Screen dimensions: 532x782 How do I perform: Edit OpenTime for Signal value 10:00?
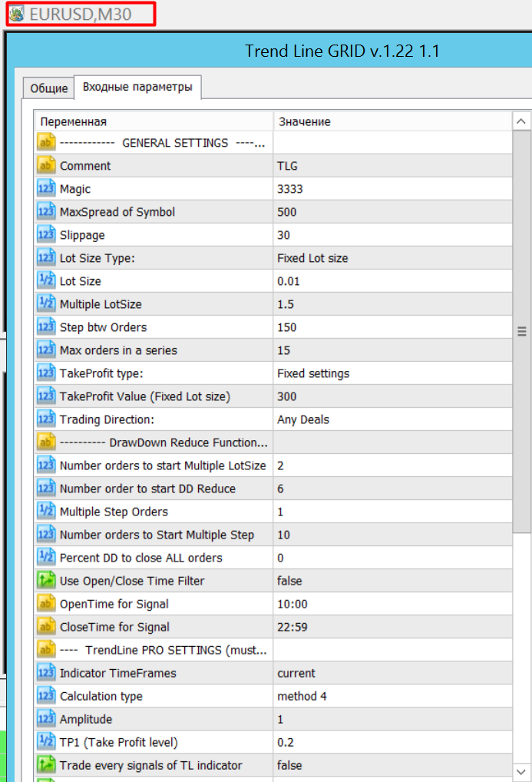392,604
